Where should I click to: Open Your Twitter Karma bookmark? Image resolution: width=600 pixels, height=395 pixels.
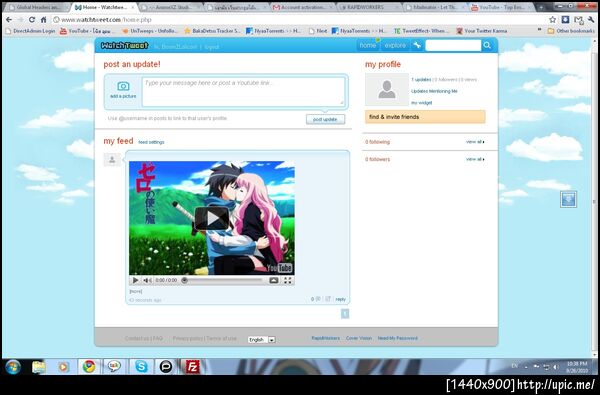click(482, 31)
